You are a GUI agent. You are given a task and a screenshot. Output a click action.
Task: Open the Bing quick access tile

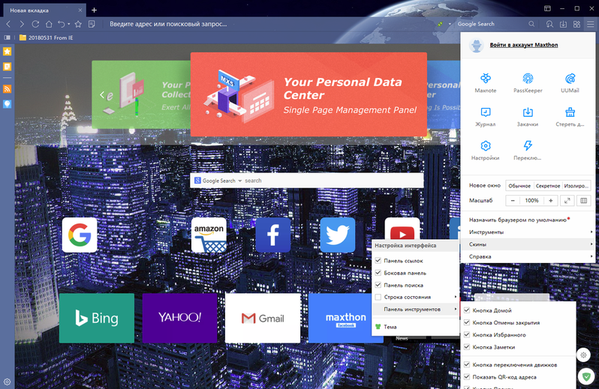click(x=97, y=318)
